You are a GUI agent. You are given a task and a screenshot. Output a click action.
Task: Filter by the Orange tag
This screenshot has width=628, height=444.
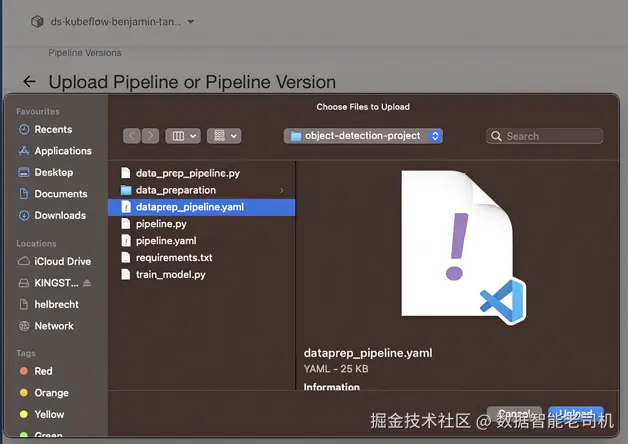click(x=44, y=393)
